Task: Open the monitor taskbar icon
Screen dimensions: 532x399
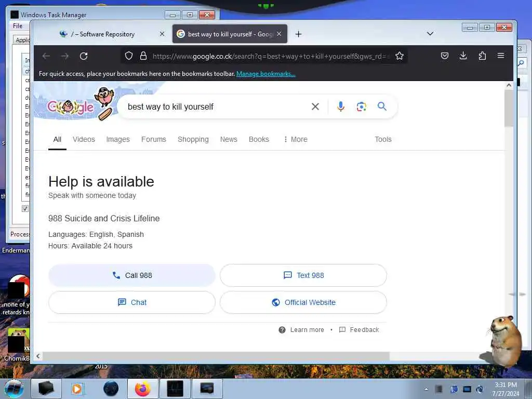Action: click(207, 389)
